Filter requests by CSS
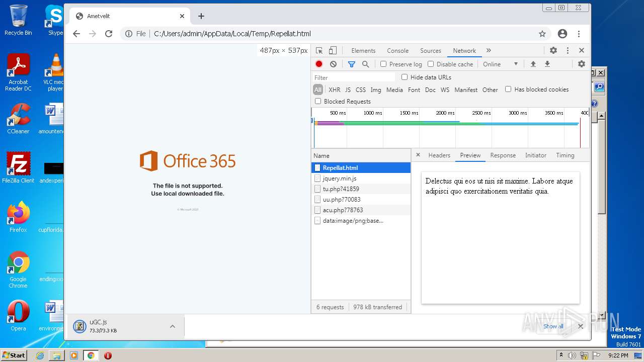644x362 pixels. [x=361, y=89]
